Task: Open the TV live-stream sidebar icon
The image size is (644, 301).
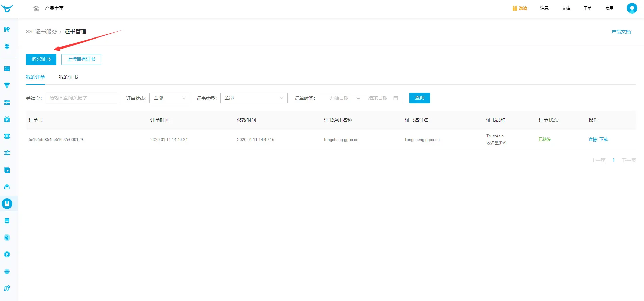Action: (7, 119)
